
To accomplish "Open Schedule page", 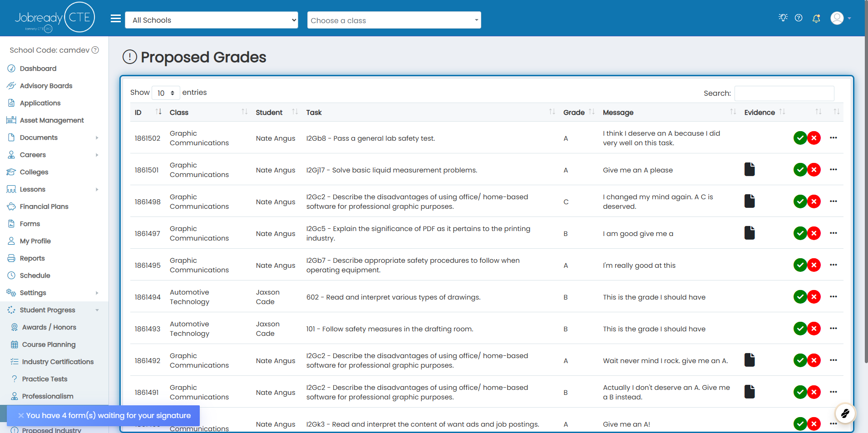I will point(35,276).
